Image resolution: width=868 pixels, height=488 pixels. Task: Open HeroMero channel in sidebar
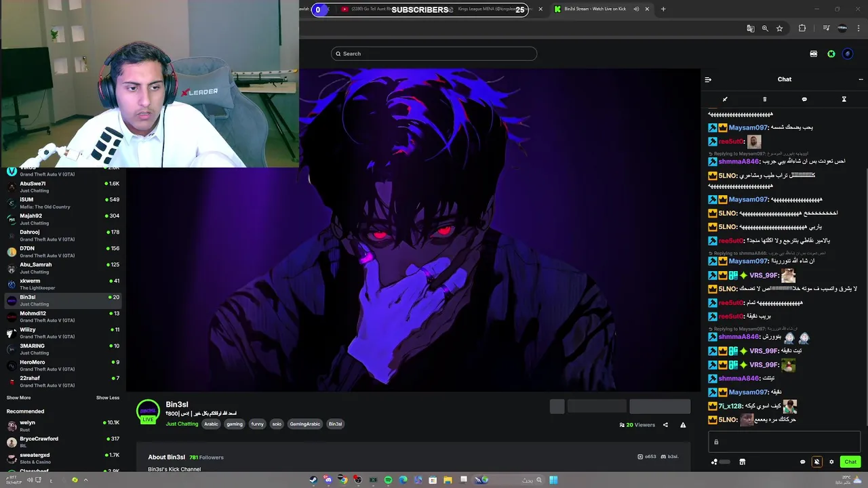(62, 365)
